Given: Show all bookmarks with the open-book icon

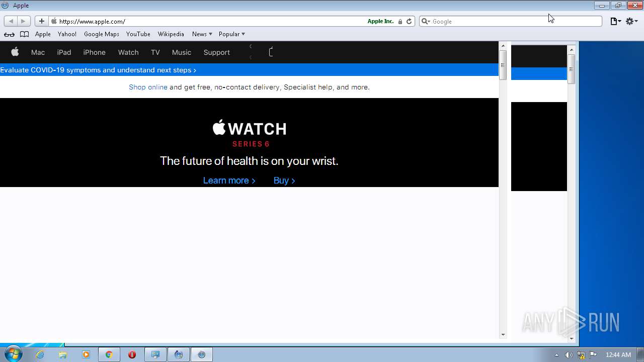Looking at the screenshot, I should pos(24,34).
